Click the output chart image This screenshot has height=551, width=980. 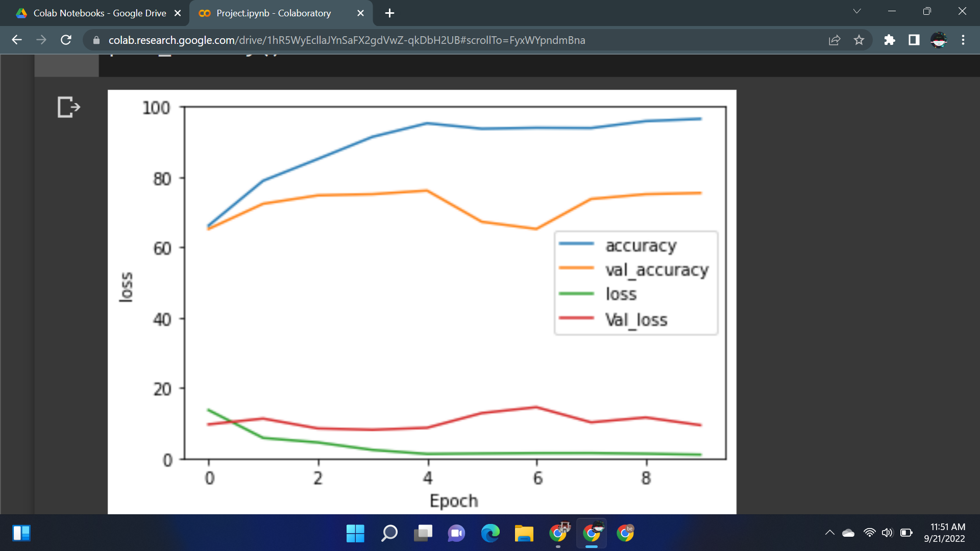(422, 302)
